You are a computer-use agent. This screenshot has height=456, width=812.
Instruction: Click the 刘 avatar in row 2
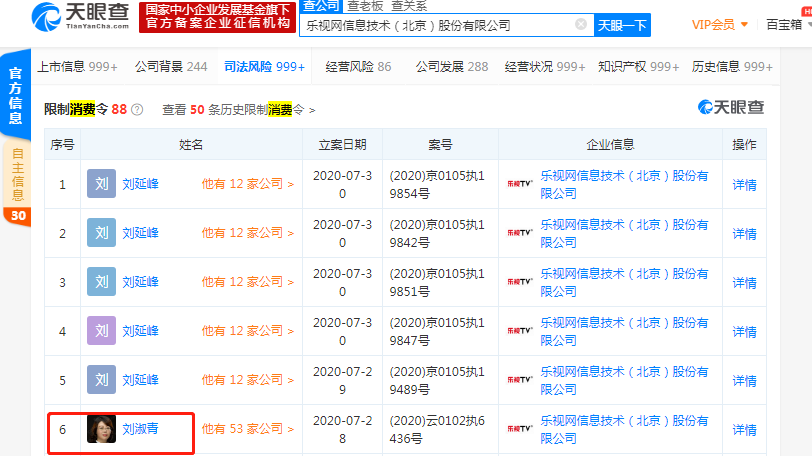[x=102, y=232]
